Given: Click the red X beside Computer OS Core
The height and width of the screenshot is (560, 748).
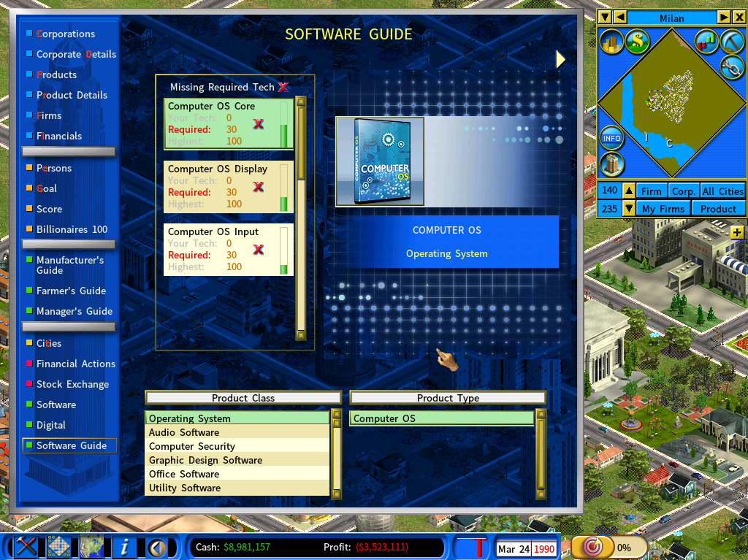Looking at the screenshot, I should click(x=258, y=124).
